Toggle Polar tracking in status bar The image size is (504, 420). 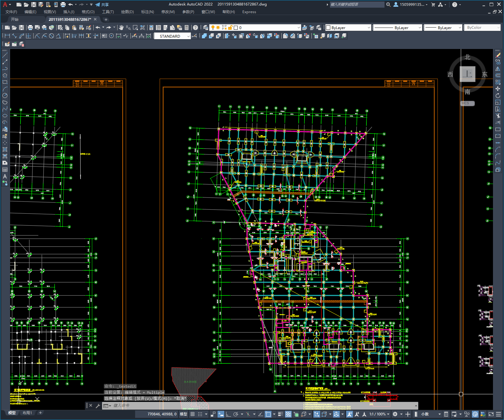tap(236, 414)
